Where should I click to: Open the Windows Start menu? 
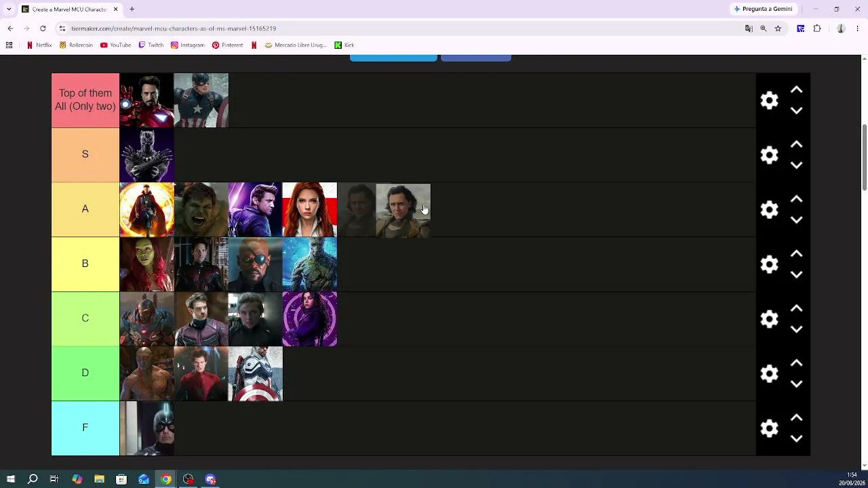10,479
